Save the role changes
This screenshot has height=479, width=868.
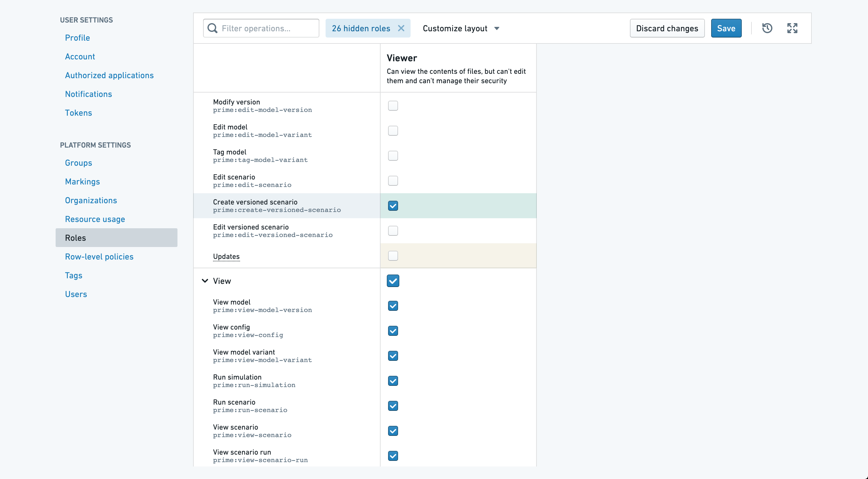coord(726,28)
